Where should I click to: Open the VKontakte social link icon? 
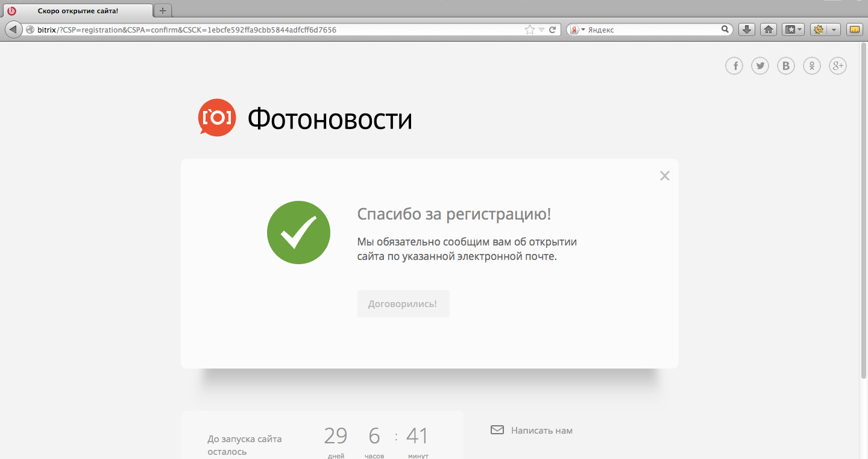pyautogui.click(x=785, y=66)
